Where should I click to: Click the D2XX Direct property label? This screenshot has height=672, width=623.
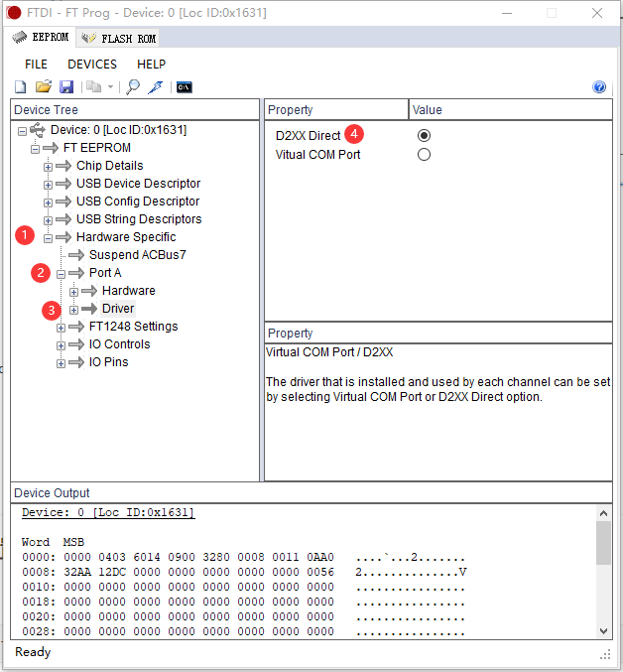(308, 135)
